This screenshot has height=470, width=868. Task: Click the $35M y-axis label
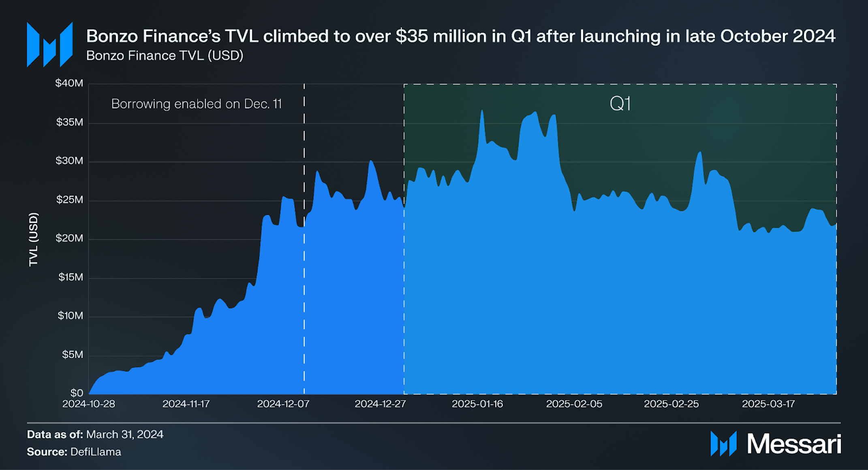70,122
